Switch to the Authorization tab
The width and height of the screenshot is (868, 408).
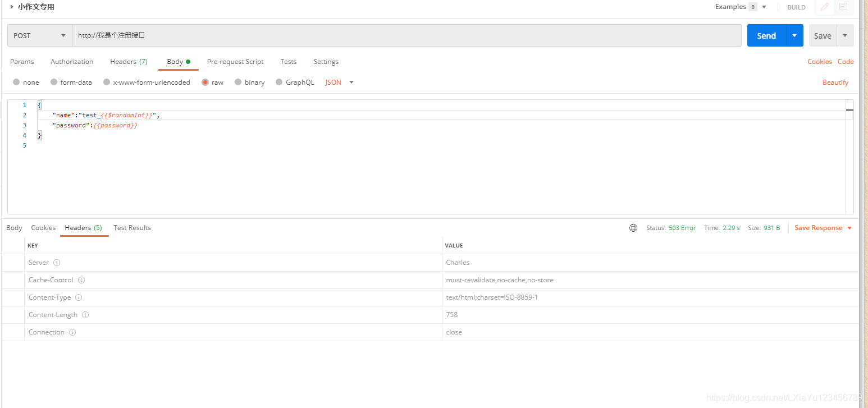point(72,62)
